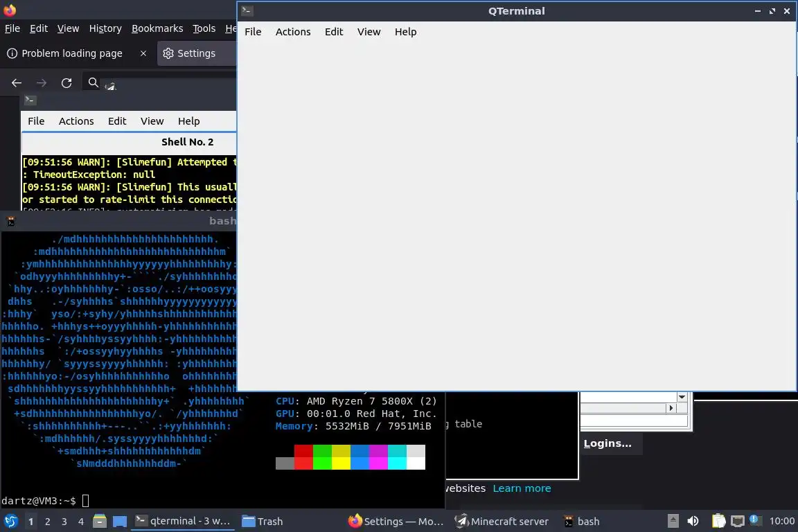Click the bash window title icon
The width and height of the screenshot is (798, 532).
coord(10,221)
